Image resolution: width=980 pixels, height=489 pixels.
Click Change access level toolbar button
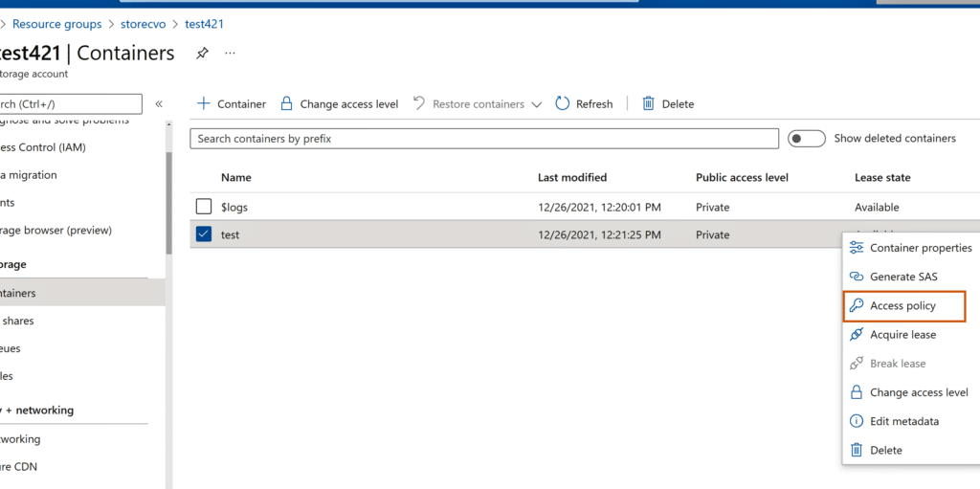coord(340,103)
